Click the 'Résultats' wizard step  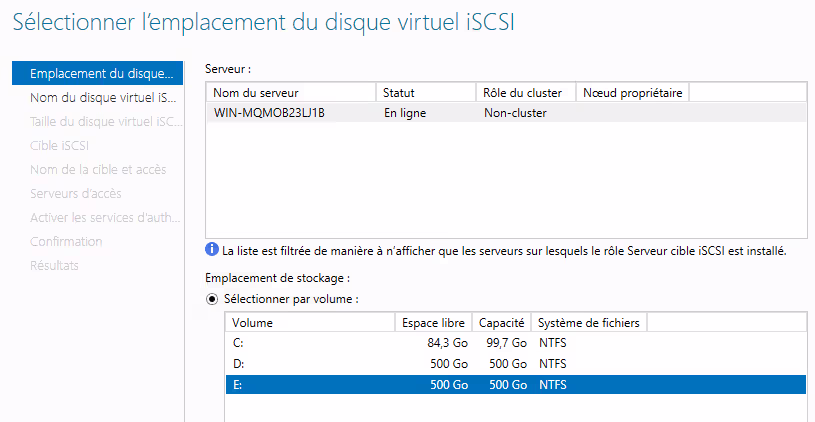tap(55, 266)
